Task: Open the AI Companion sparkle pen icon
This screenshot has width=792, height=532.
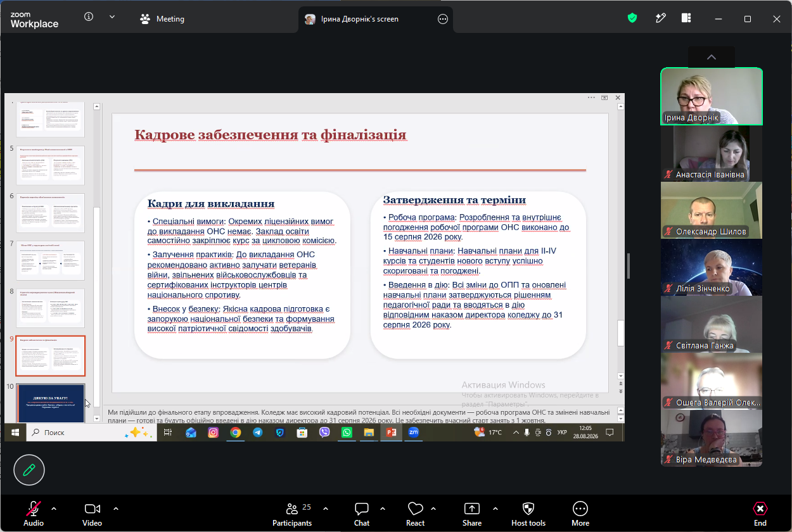Action: (x=660, y=18)
